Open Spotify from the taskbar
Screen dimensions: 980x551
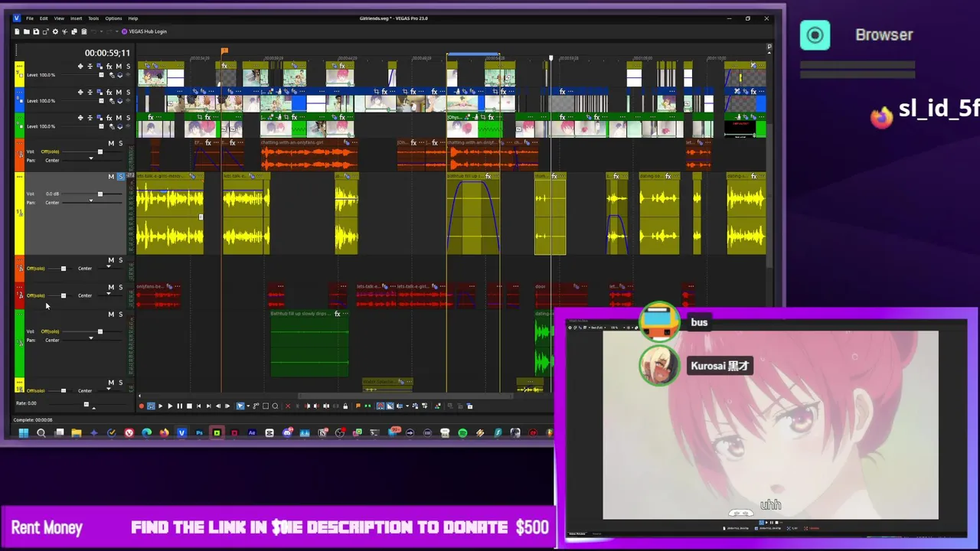tap(462, 432)
